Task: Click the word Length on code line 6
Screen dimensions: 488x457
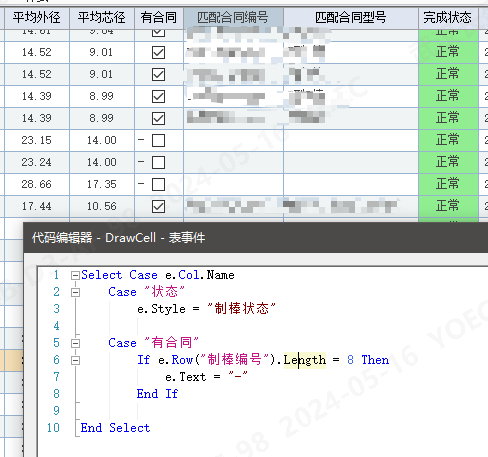Action: point(305,360)
